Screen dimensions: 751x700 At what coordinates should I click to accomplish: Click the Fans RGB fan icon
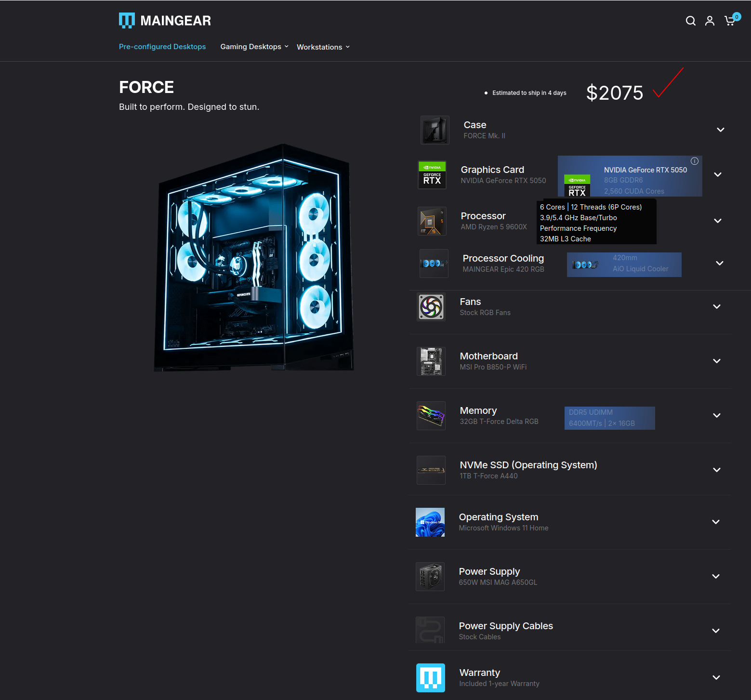tap(431, 307)
